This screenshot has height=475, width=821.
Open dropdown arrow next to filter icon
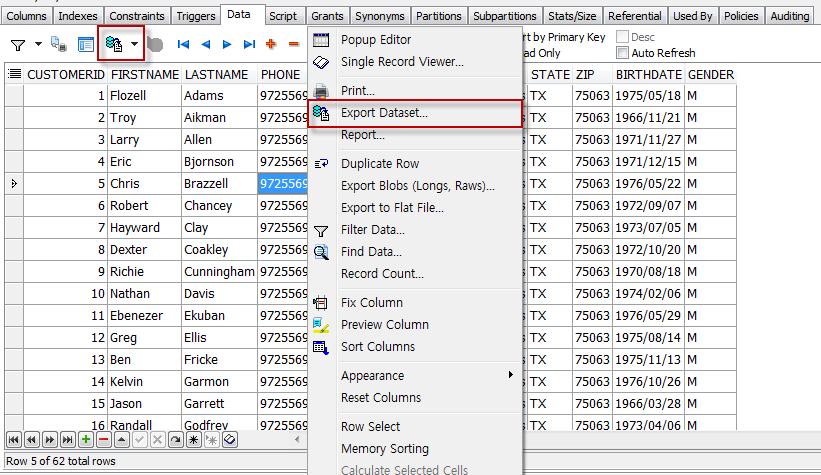click(x=38, y=44)
